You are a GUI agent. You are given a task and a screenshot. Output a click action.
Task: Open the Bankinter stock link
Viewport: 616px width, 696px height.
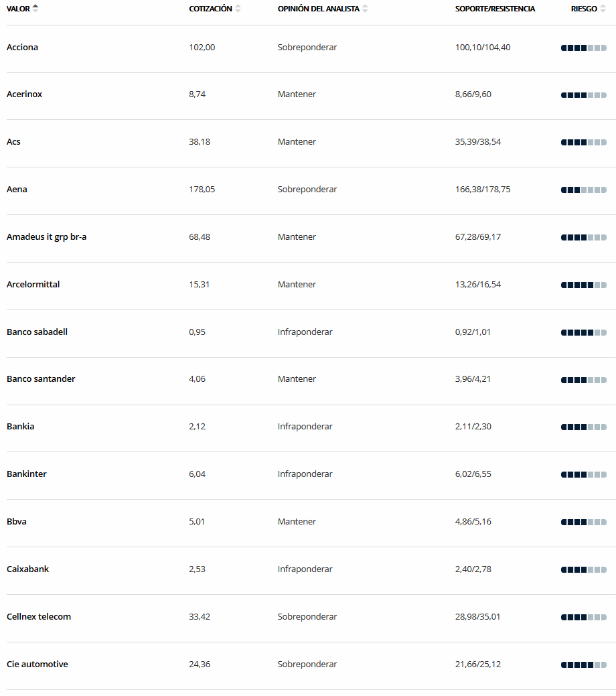(27, 474)
